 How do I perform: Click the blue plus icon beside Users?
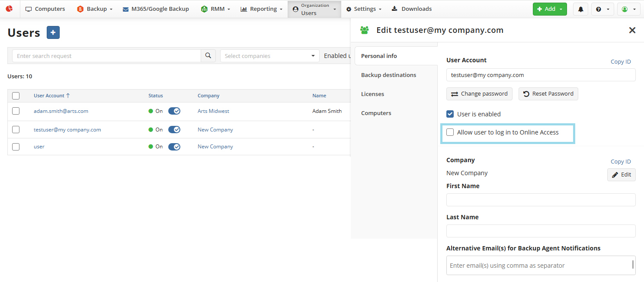tap(53, 32)
